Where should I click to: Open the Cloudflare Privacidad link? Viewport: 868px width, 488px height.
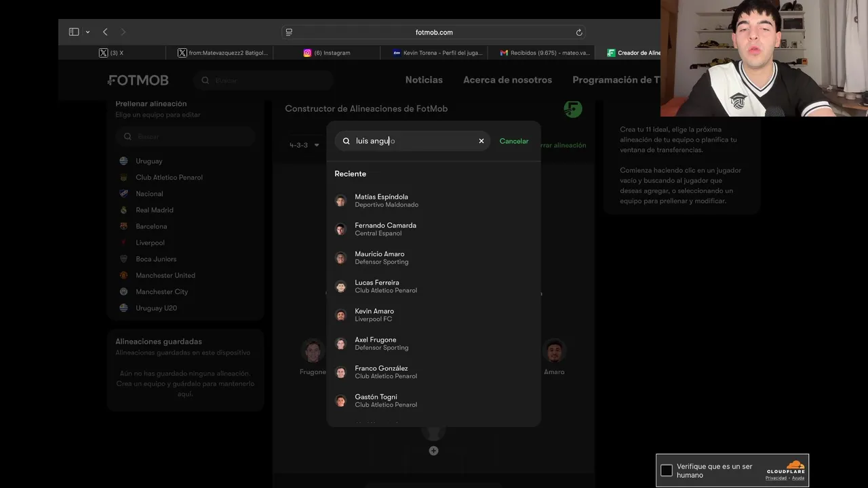[x=776, y=478]
